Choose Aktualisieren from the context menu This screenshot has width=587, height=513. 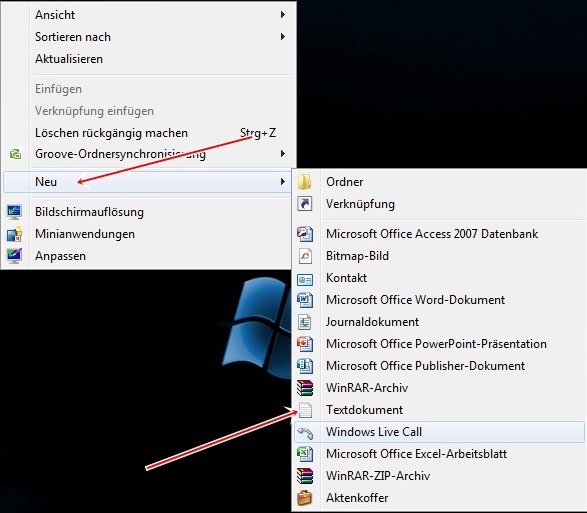[x=69, y=59]
